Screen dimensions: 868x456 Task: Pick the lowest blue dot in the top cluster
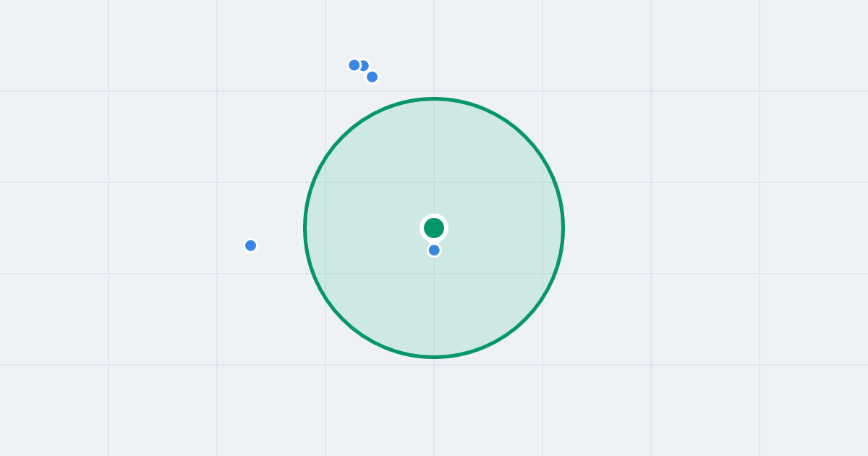tap(372, 77)
